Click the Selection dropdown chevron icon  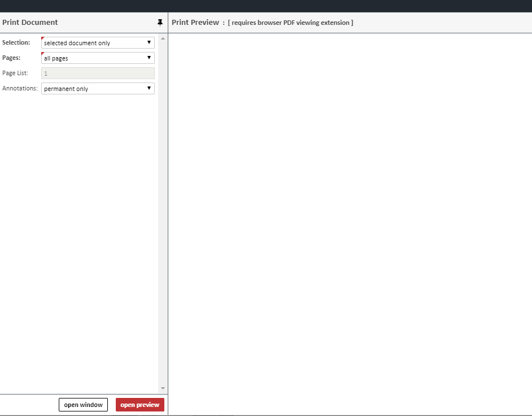pyautogui.click(x=149, y=42)
